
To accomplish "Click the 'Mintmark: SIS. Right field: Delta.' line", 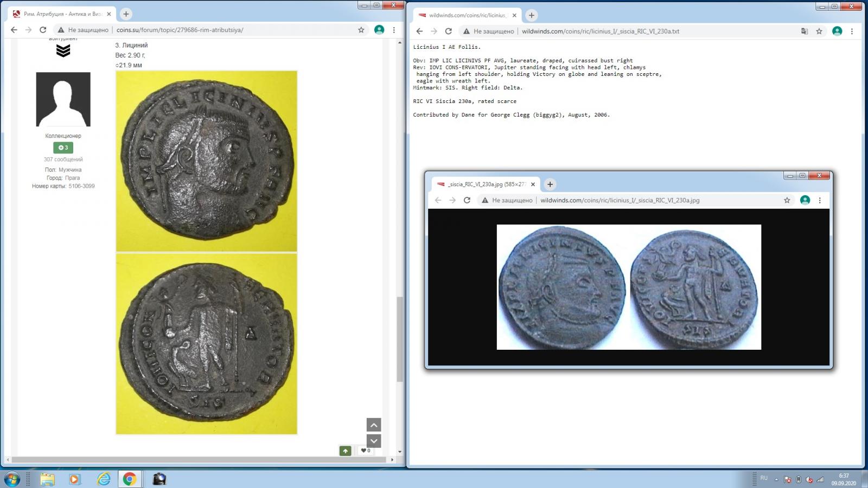I will [x=468, y=88].
